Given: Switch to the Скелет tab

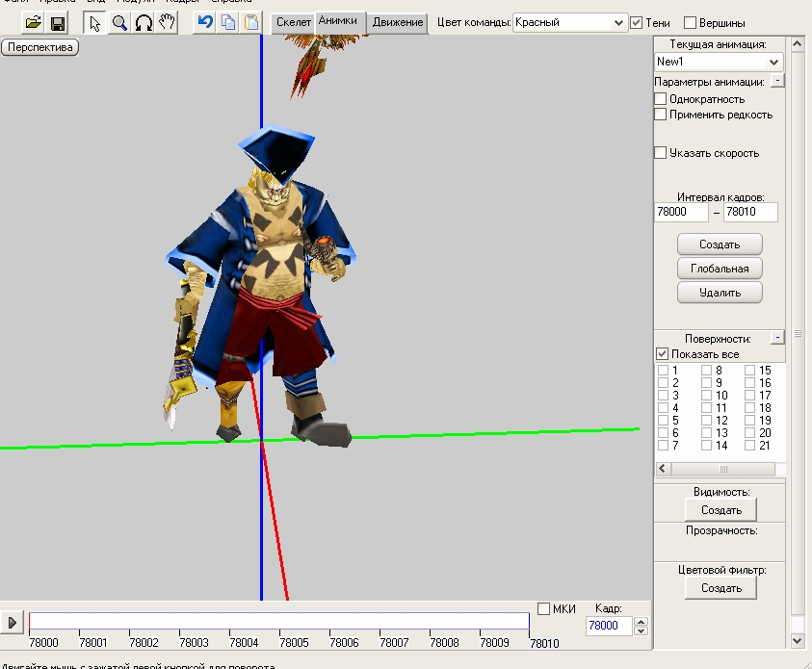Looking at the screenshot, I should pos(294,22).
